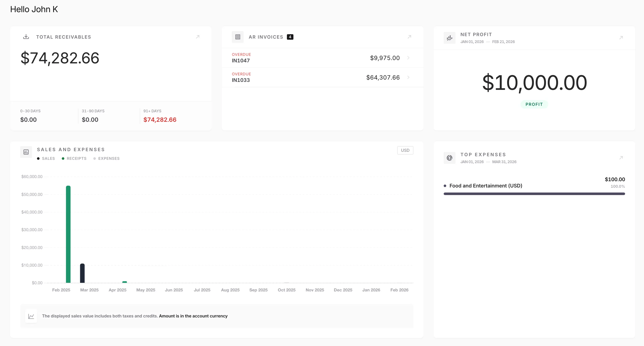This screenshot has width=644, height=346.
Task: Click the PROFIT status label
Action: (534, 104)
